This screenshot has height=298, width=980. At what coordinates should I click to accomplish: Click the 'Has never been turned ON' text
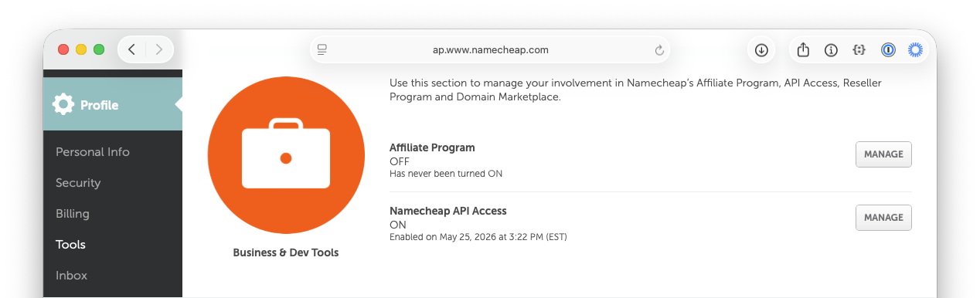(446, 174)
